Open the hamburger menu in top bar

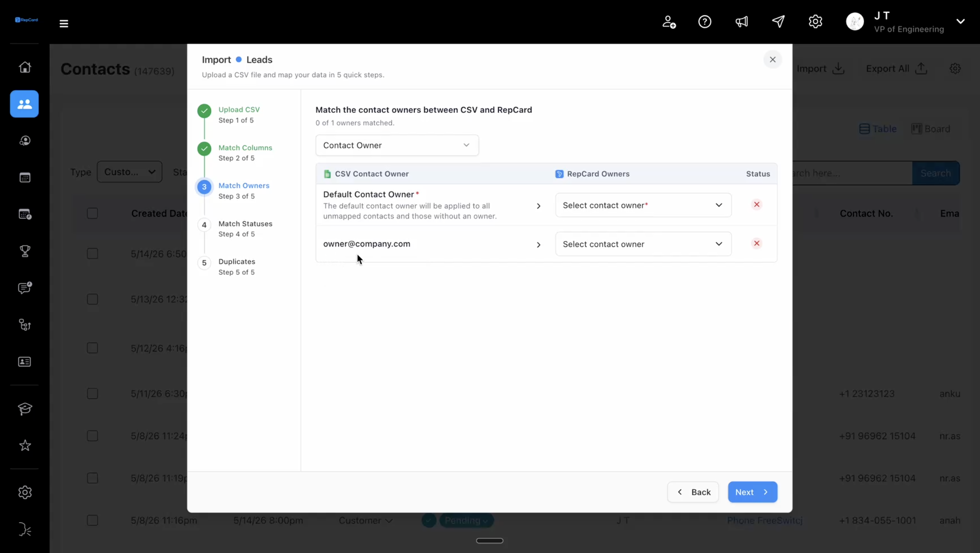pyautogui.click(x=64, y=24)
